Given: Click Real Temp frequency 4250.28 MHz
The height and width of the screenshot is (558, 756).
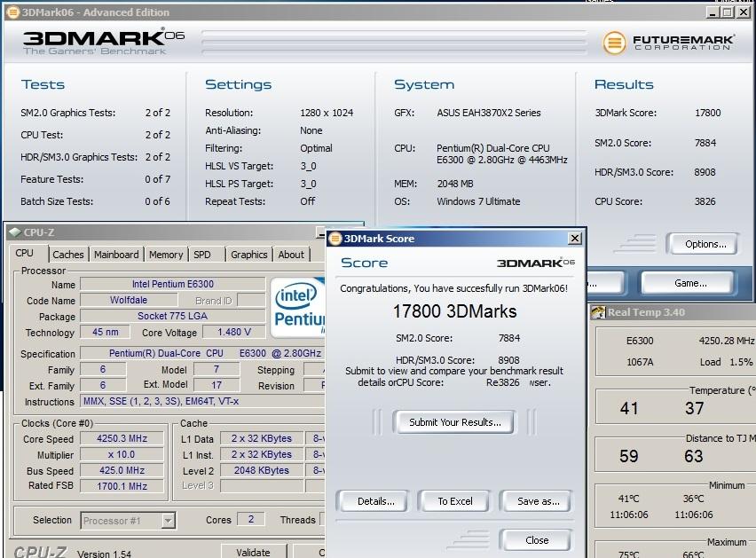Looking at the screenshot, I should pos(726,341).
